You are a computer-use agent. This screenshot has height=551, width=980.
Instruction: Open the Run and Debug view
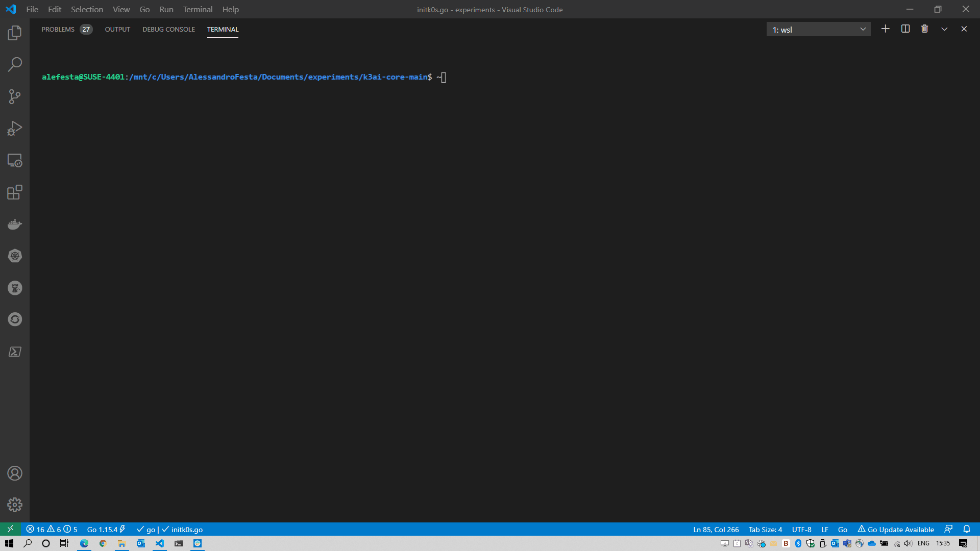tap(15, 129)
